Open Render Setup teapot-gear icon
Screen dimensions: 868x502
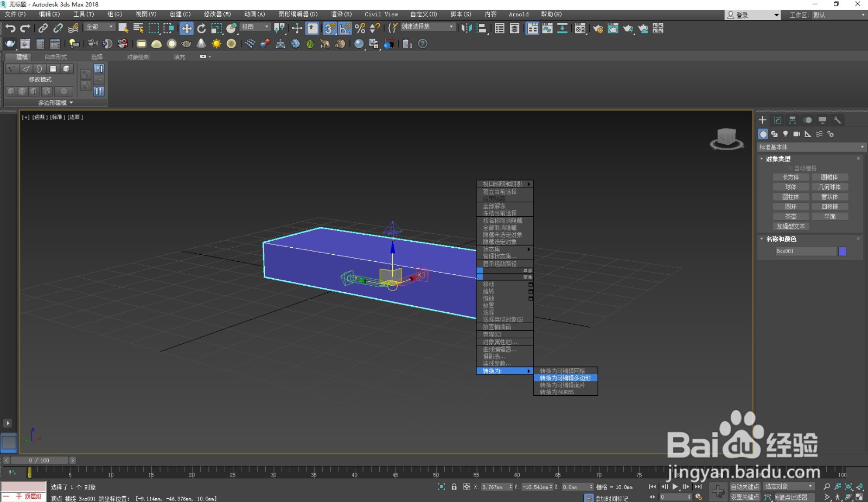click(598, 28)
